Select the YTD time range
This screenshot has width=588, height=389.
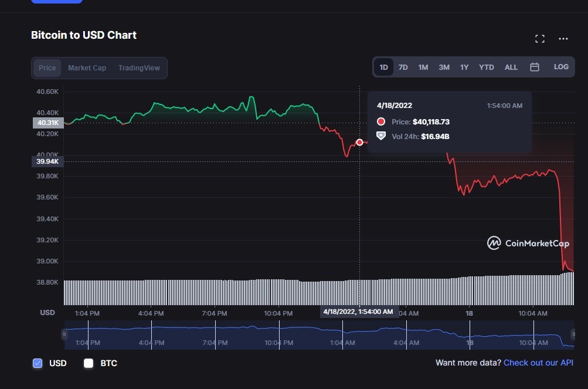(485, 67)
